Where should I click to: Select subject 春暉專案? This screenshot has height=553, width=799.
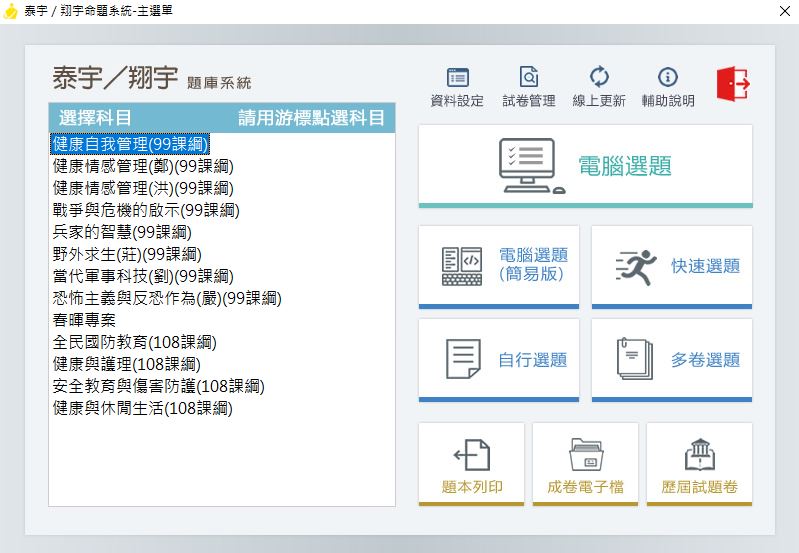coord(84,320)
